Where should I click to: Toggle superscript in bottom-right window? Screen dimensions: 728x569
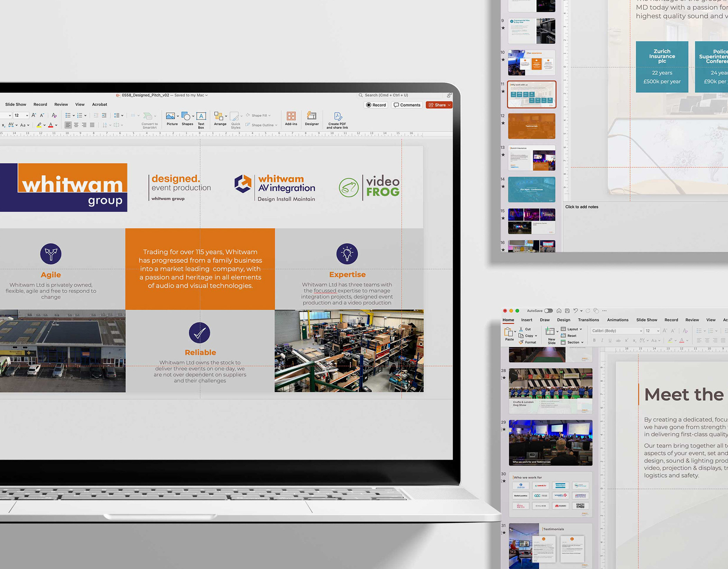tap(626, 341)
